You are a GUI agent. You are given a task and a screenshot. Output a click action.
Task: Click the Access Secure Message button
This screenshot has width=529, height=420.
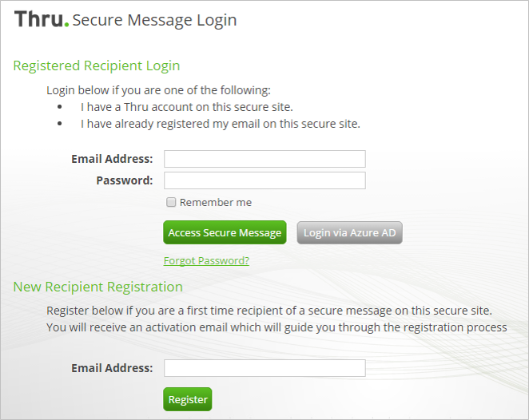pos(225,232)
